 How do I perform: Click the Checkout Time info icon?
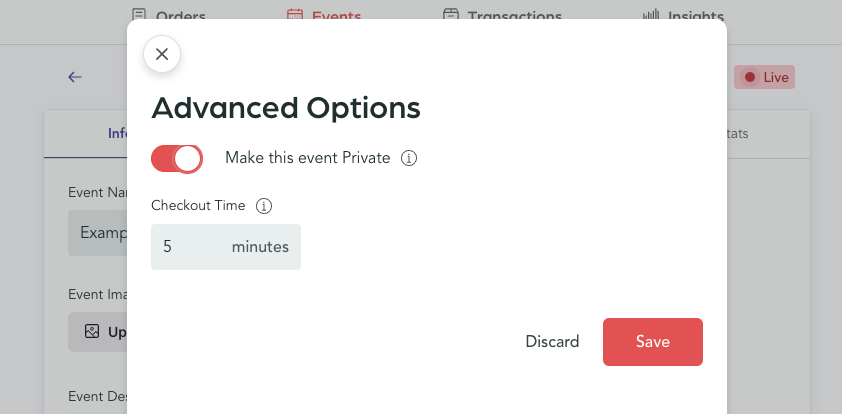[x=264, y=206]
